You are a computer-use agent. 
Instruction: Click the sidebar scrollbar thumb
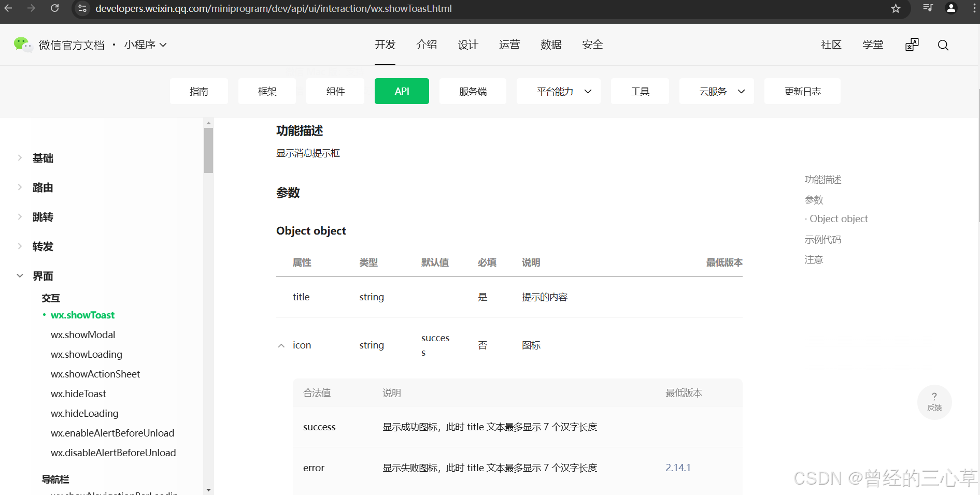[208, 150]
